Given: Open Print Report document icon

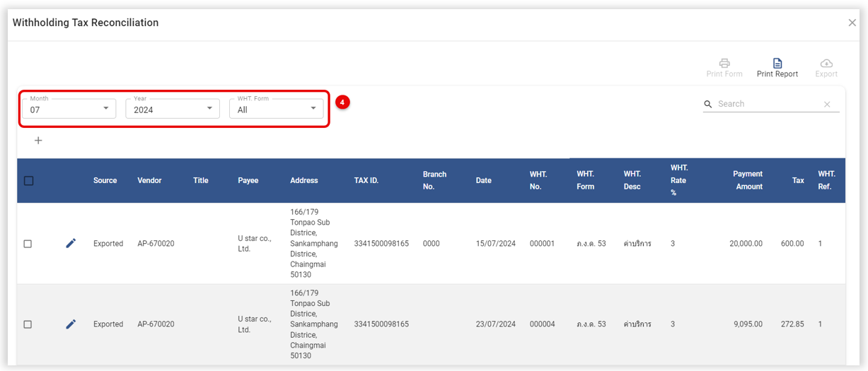Looking at the screenshot, I should coord(777,63).
